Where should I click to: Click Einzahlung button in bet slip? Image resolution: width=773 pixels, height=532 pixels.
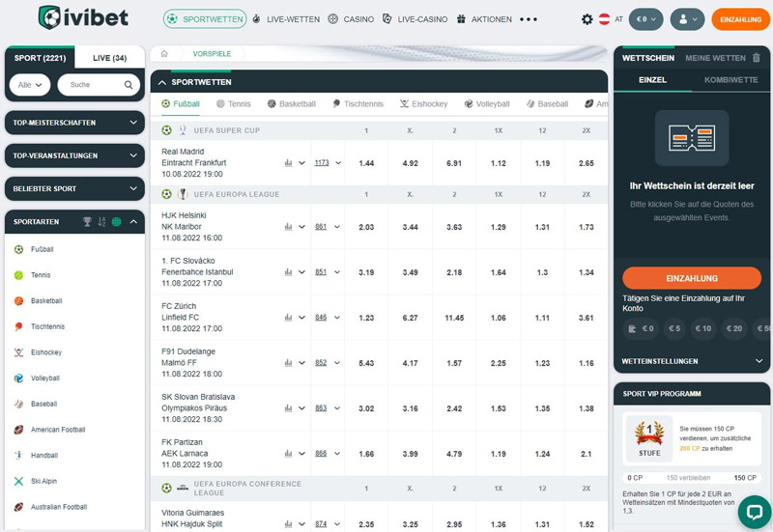(x=692, y=278)
